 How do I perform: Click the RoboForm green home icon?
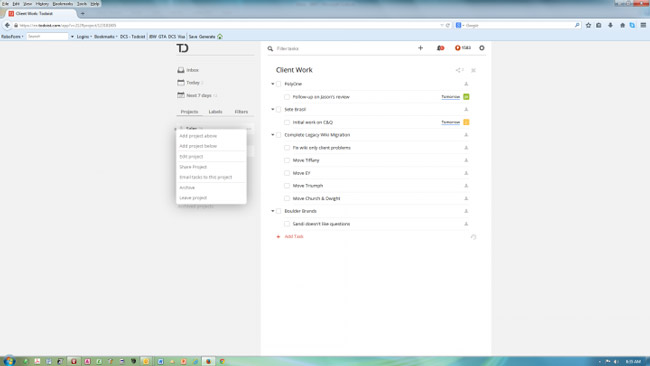tap(220, 36)
